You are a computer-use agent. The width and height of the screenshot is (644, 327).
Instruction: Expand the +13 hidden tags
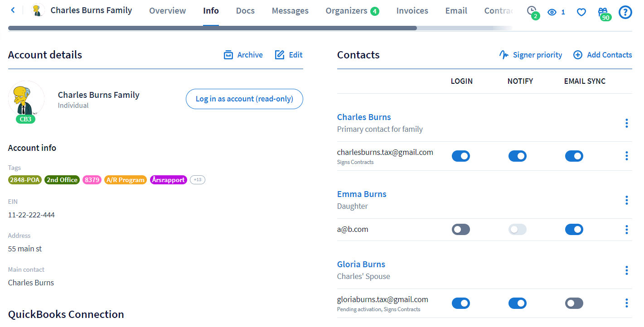click(x=198, y=180)
